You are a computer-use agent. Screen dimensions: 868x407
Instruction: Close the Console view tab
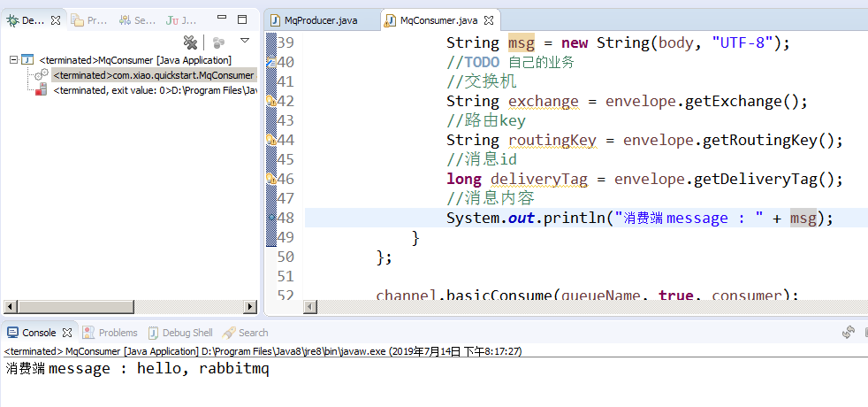pos(67,333)
